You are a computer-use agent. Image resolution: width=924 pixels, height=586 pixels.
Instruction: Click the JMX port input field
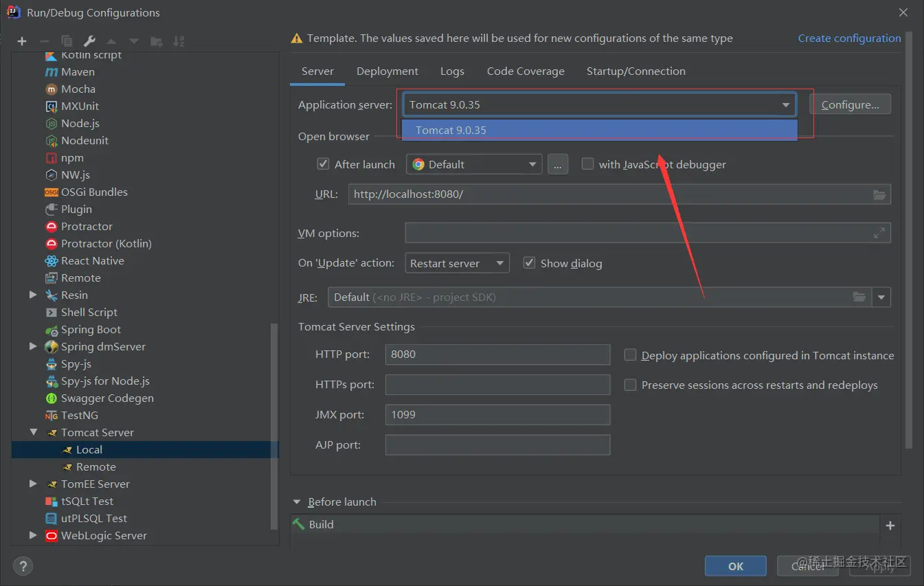(x=497, y=415)
